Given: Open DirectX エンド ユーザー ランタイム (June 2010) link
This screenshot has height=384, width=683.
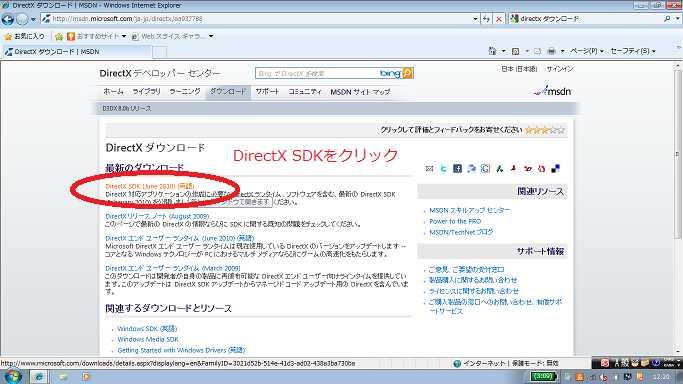Looking at the screenshot, I should (179, 238).
